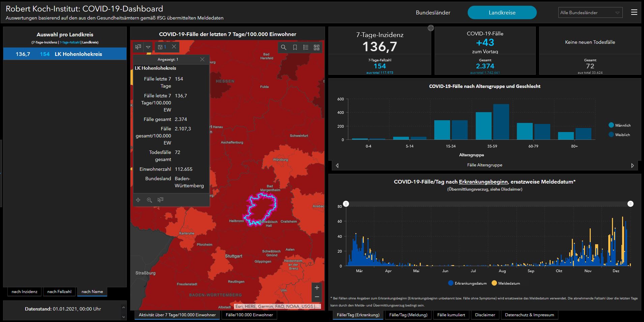Viewport: 644px width, 322px height.
Task: Open the Alle Bundesländer dropdown
Action: (590, 13)
